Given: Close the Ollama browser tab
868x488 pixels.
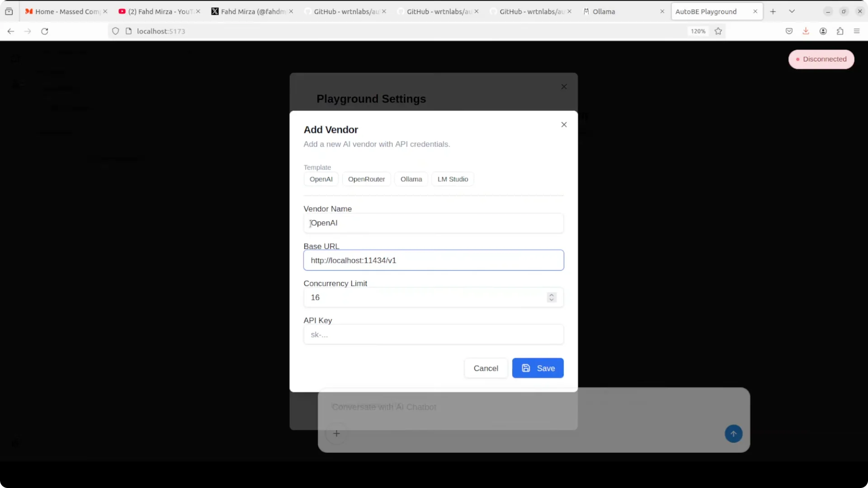Looking at the screenshot, I should pyautogui.click(x=662, y=12).
